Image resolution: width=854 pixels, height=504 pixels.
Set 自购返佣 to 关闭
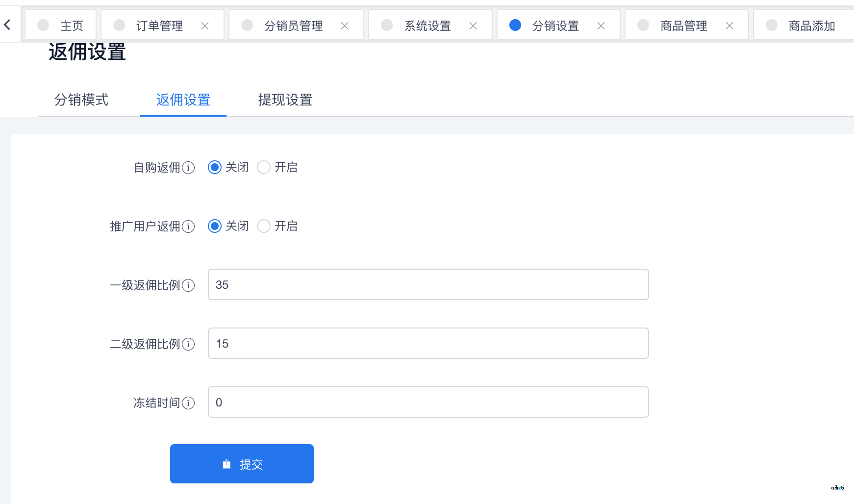(215, 167)
